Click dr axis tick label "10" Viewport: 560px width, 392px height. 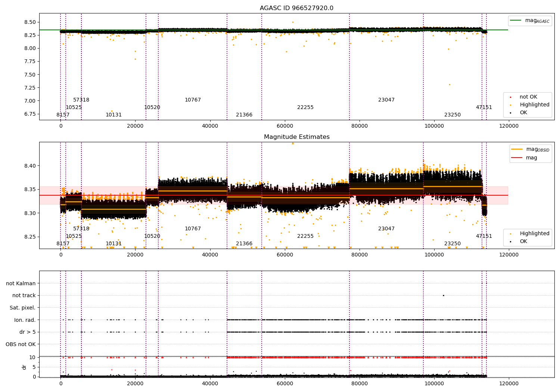(32, 357)
